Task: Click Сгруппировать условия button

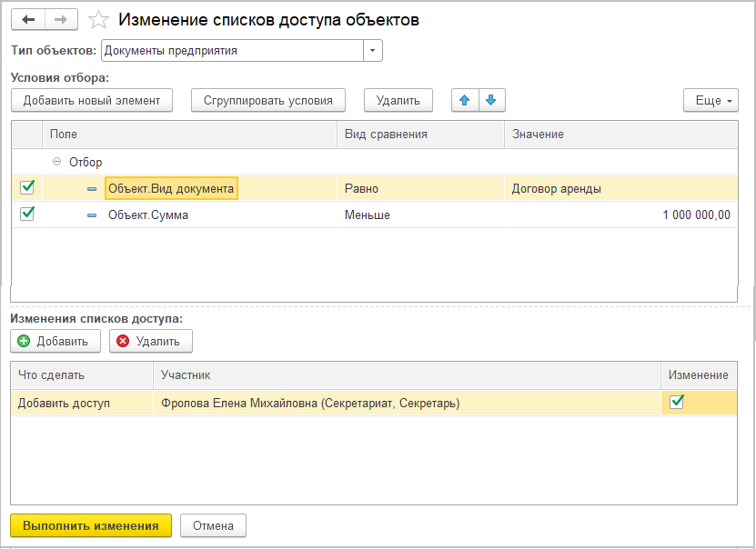Action: [x=268, y=100]
